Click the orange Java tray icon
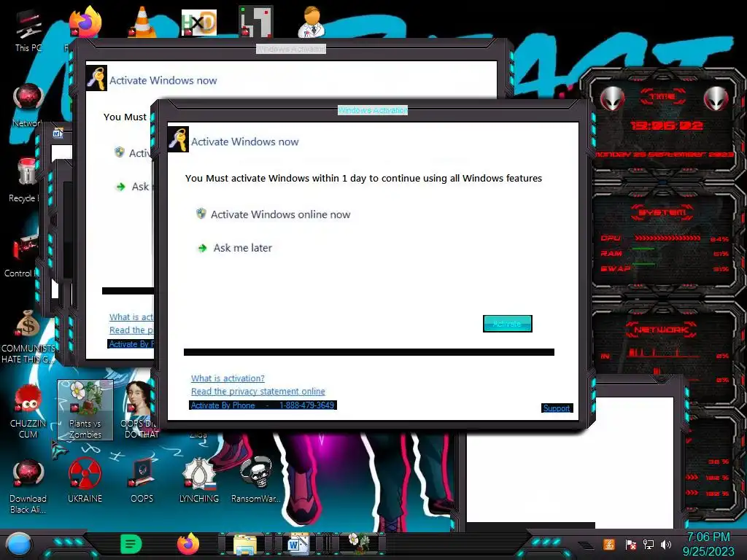Image resolution: width=747 pixels, height=560 pixels. pyautogui.click(x=609, y=544)
